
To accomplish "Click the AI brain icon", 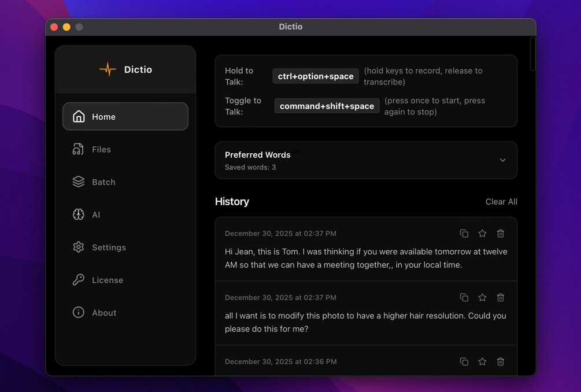I will [x=78, y=215].
